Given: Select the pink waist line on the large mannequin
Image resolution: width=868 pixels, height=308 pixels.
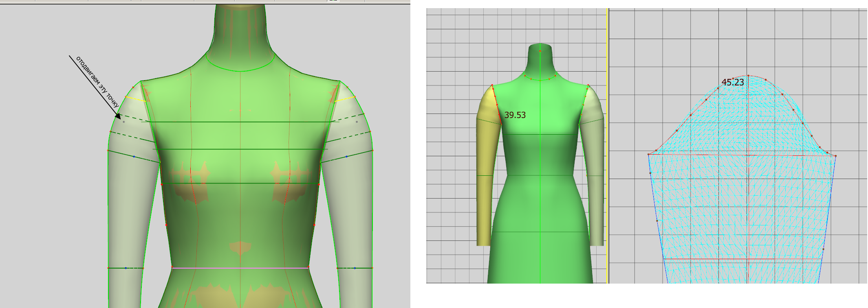Looking at the screenshot, I should (240, 268).
